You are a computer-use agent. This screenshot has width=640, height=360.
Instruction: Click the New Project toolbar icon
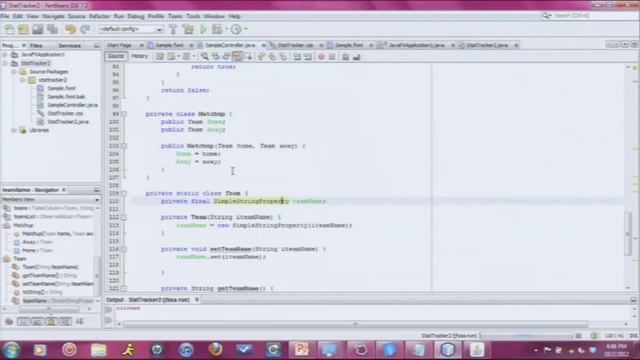point(23,29)
